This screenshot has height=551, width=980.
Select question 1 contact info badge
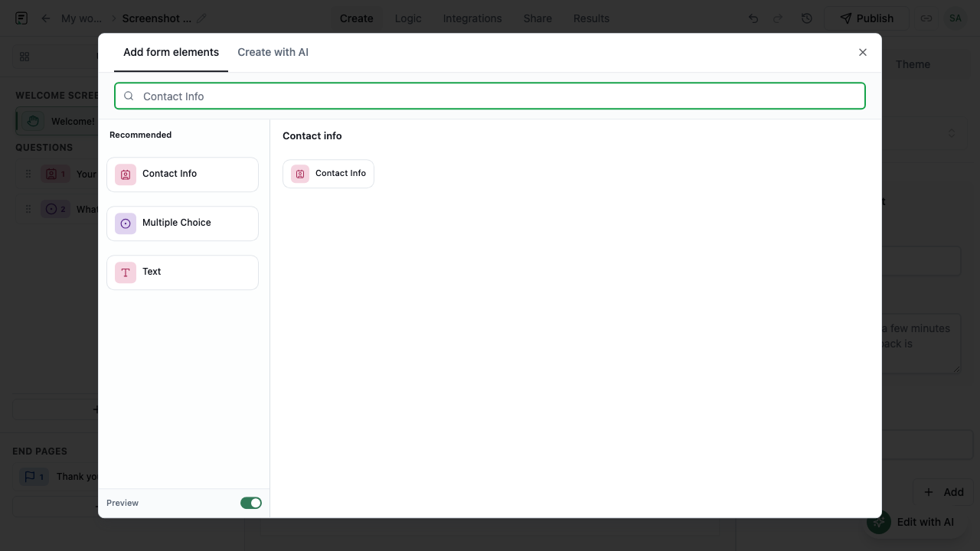pyautogui.click(x=56, y=174)
